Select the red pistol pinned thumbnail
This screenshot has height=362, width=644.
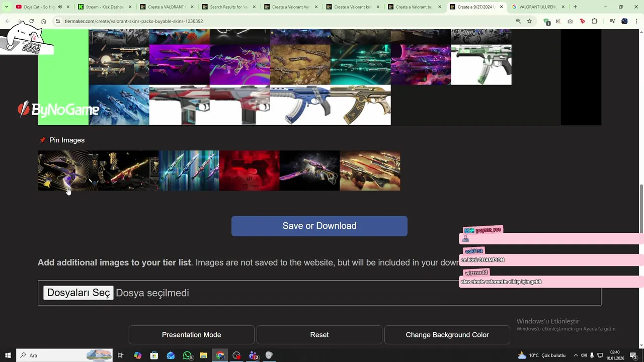tap(249, 170)
